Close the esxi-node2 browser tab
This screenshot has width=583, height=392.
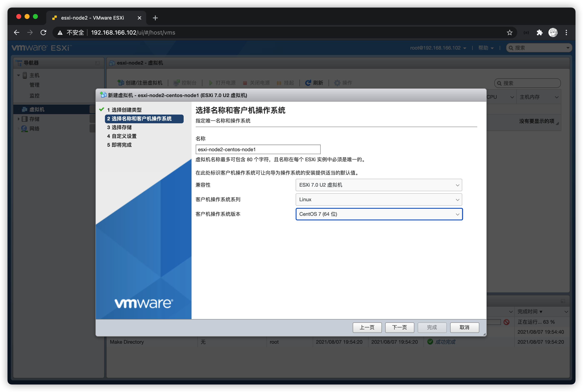click(140, 18)
